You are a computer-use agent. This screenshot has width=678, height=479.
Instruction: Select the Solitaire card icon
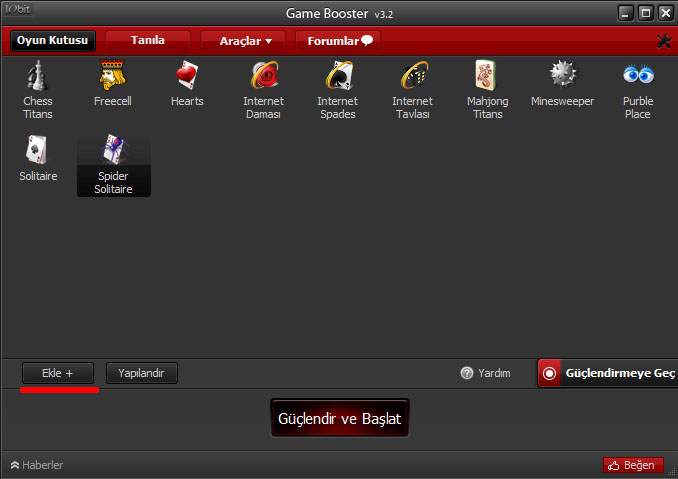(37, 150)
